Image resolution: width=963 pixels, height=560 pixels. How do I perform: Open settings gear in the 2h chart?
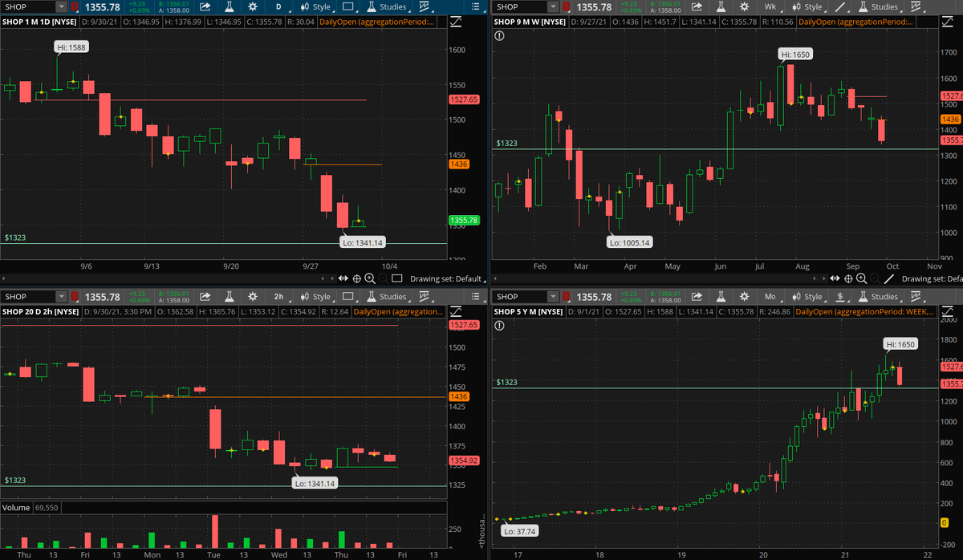pyautogui.click(x=252, y=297)
